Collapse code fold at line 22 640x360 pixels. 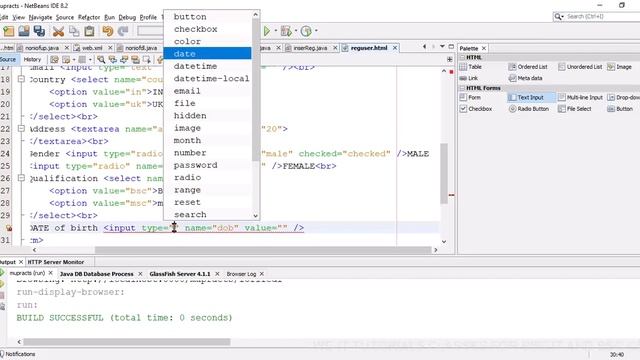click(x=21, y=129)
